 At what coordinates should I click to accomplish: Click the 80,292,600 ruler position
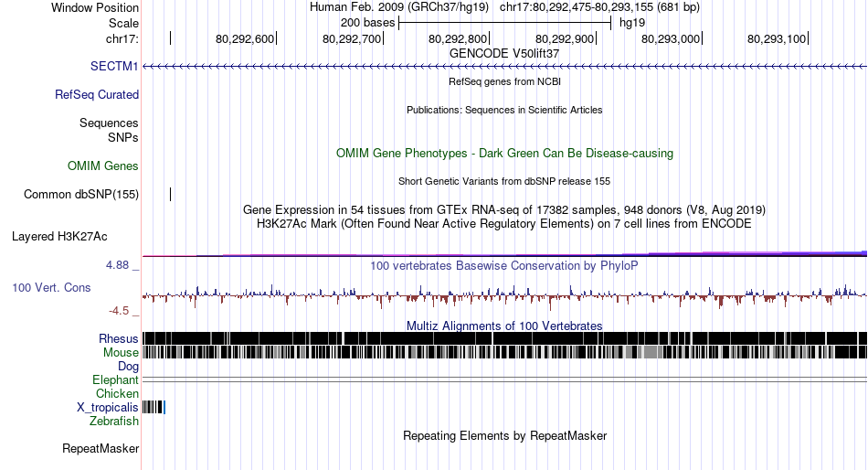coord(245,38)
